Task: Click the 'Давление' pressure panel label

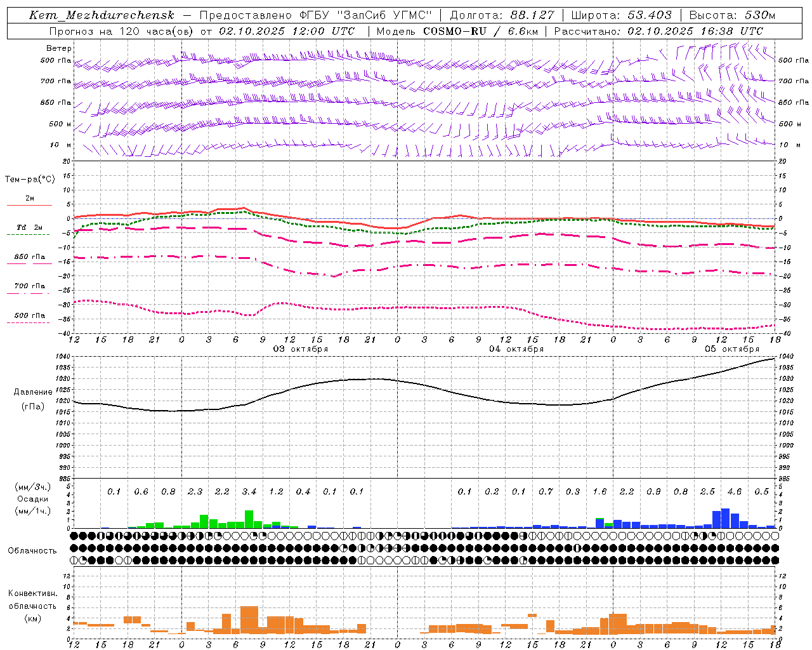Action: 33,392
